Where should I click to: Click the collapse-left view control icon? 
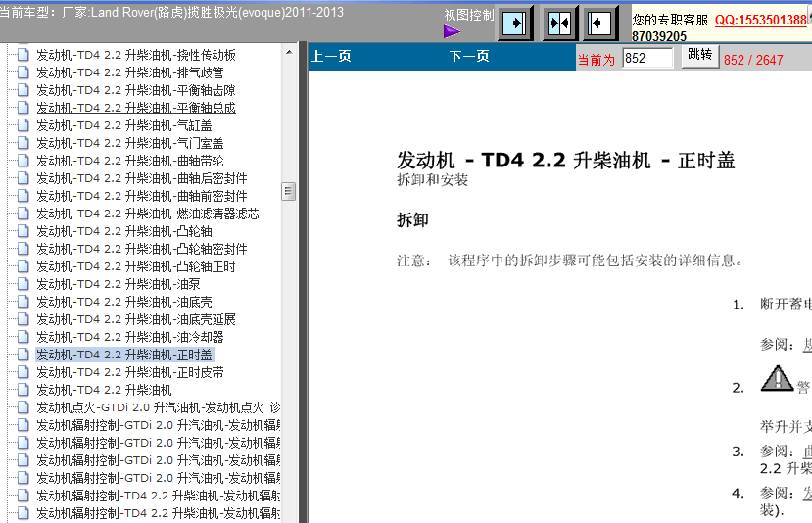(600, 23)
